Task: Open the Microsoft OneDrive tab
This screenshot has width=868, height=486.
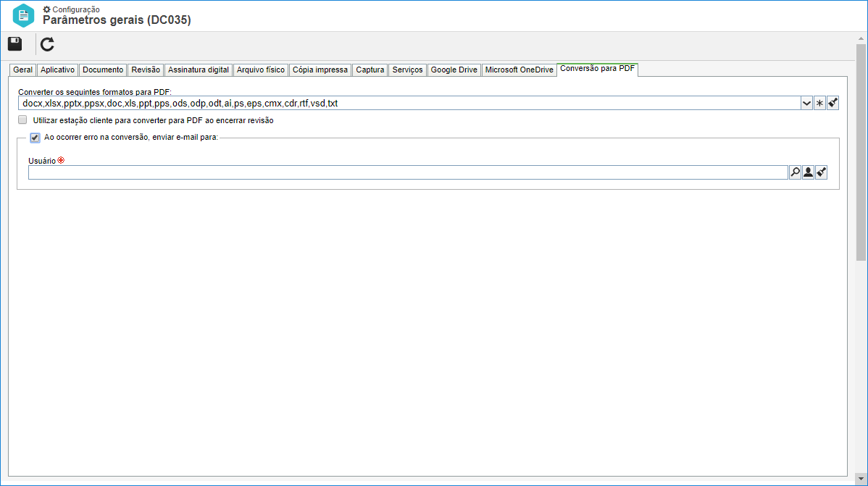Action: click(x=519, y=70)
